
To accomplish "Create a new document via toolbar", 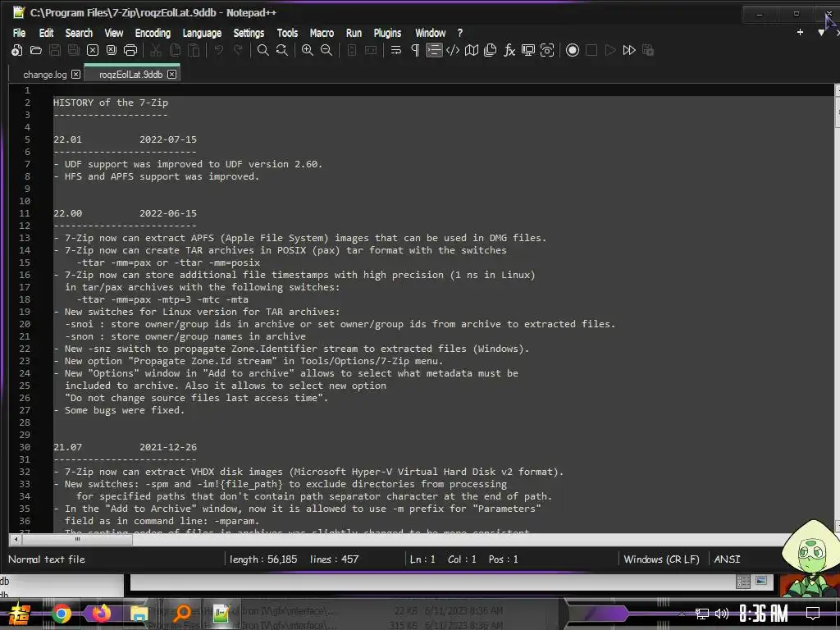I will 17,50.
